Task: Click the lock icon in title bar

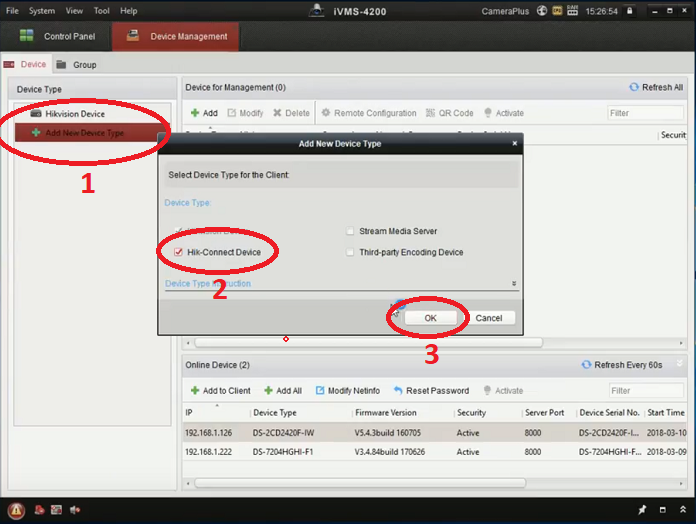Action: [x=629, y=11]
